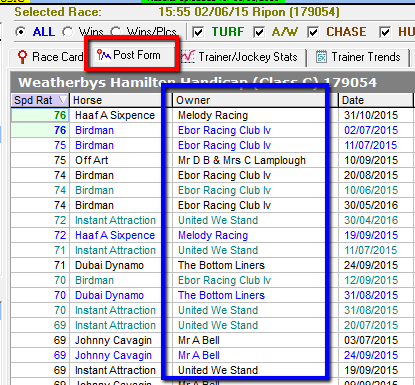Toggle the HU checkbox at right edge

pyautogui.click(x=385, y=32)
